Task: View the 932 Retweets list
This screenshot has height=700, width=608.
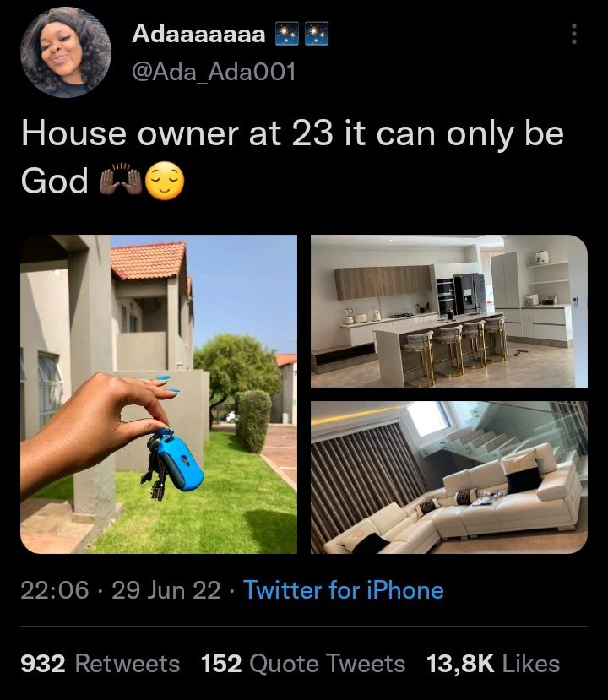Action: (x=100, y=664)
